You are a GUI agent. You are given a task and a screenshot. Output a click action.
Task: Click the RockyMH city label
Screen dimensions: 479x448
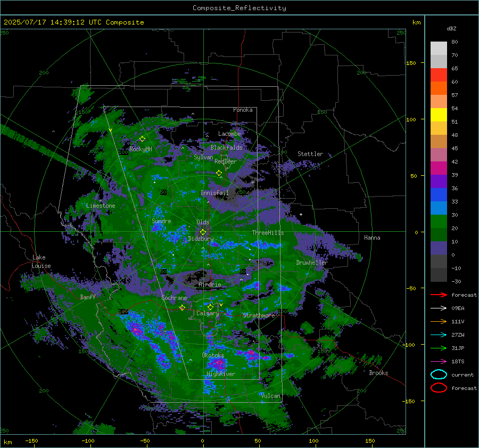pyautogui.click(x=141, y=149)
